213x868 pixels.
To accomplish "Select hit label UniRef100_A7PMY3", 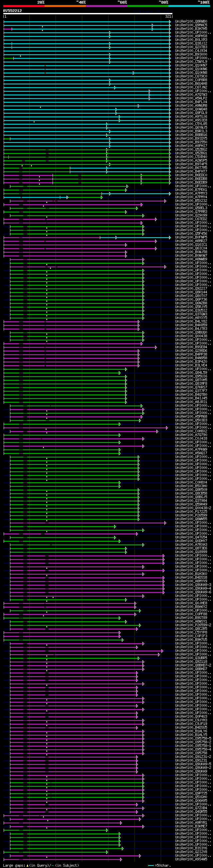I will pos(191,194).
